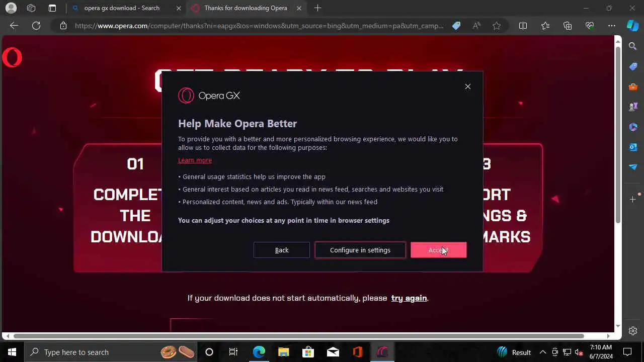
Task: Open Cortana circle icon on taskbar
Action: [x=209, y=352]
